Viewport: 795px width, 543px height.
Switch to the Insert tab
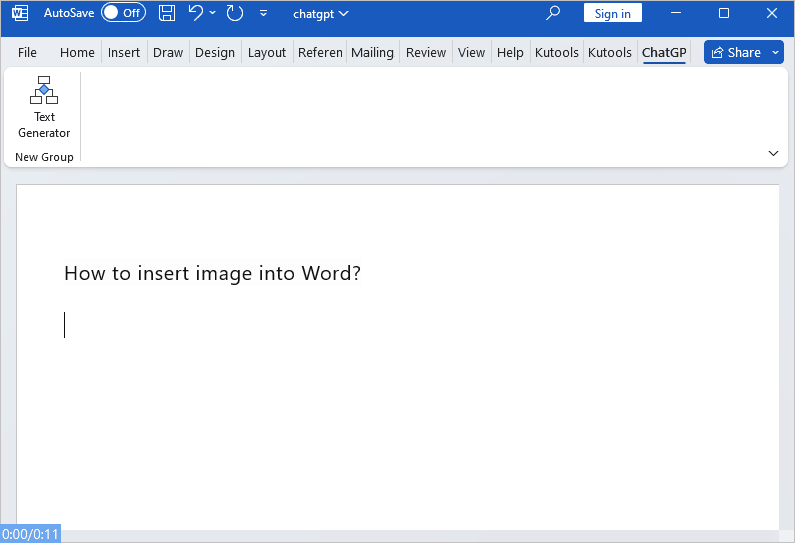(x=124, y=52)
